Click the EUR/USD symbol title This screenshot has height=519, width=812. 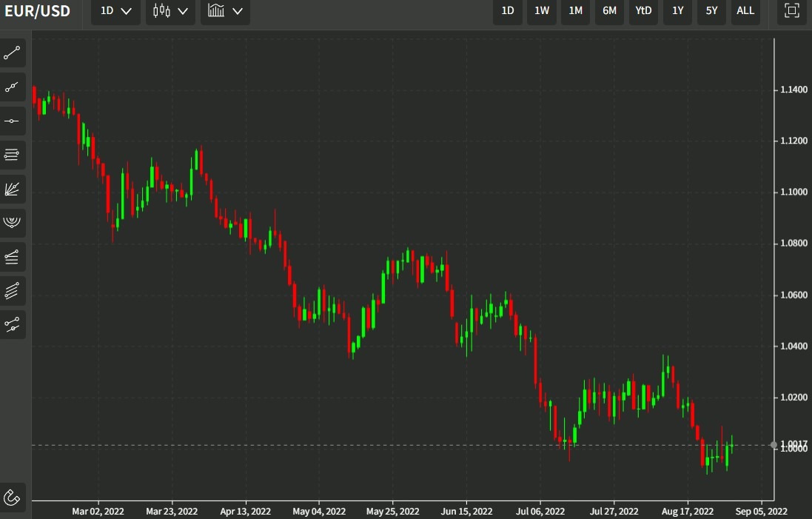click(37, 11)
